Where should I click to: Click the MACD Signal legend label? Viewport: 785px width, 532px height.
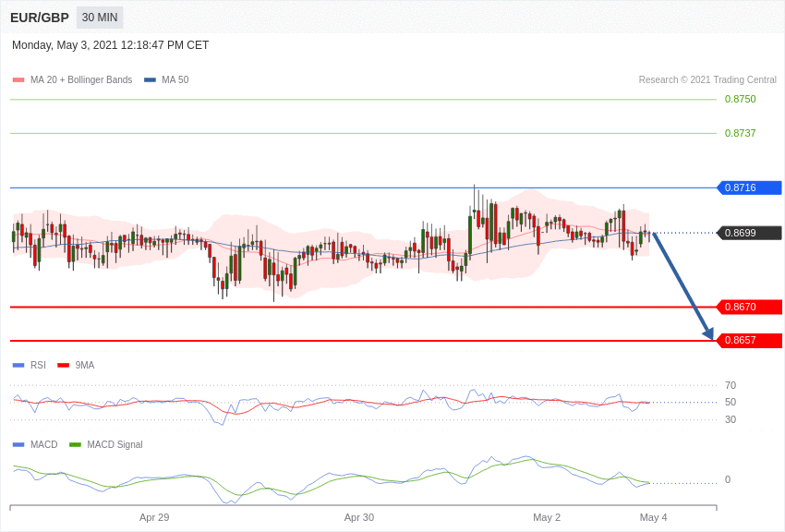click(115, 444)
